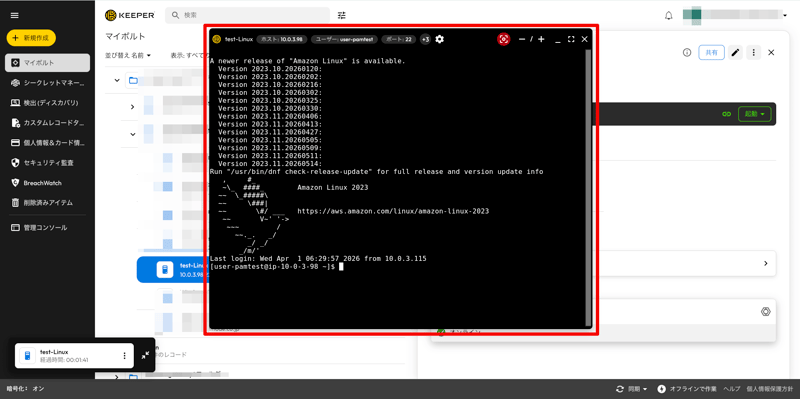800x399 pixels.
Task: Close the test-Linux terminal session
Action: click(585, 39)
